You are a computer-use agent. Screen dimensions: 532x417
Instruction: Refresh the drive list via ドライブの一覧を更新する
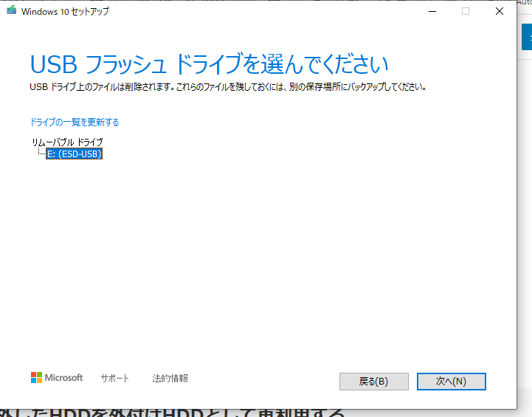[x=75, y=123]
